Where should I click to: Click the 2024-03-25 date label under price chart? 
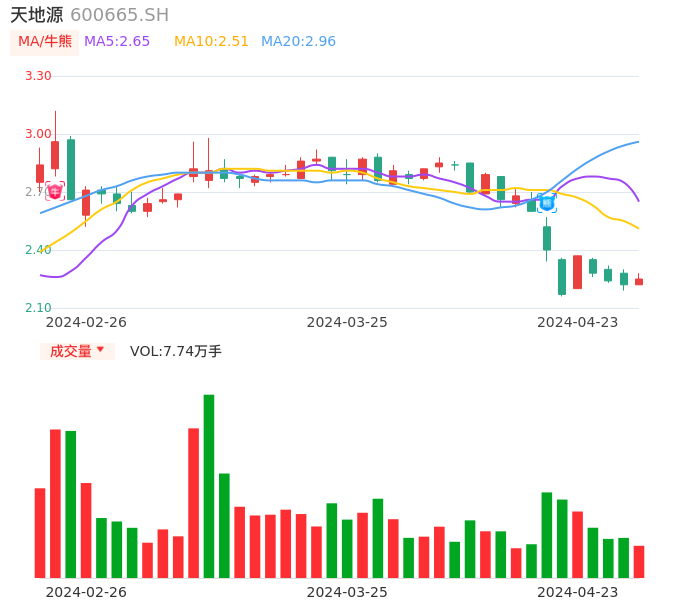tap(347, 322)
